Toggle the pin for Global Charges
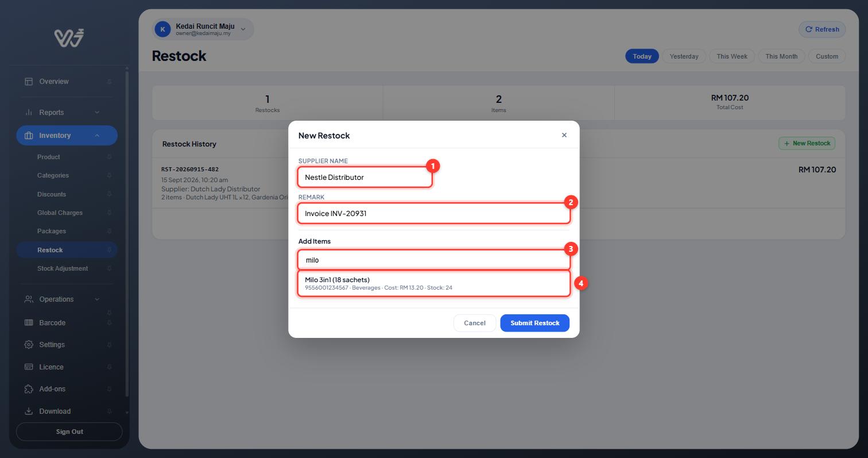 click(109, 213)
